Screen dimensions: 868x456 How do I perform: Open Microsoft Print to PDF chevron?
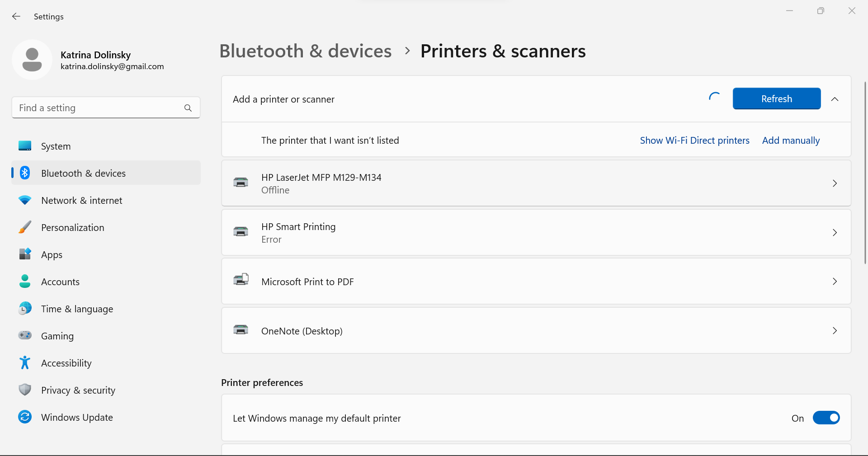[x=835, y=281]
